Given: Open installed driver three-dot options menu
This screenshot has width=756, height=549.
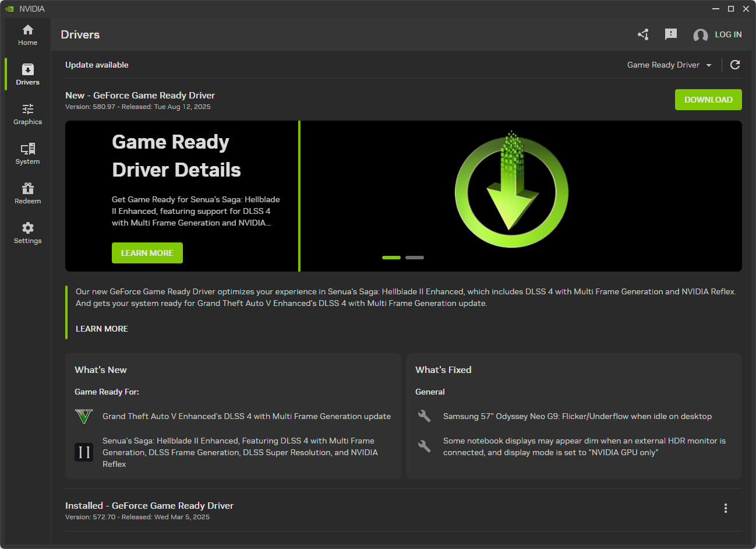Looking at the screenshot, I should click(726, 508).
